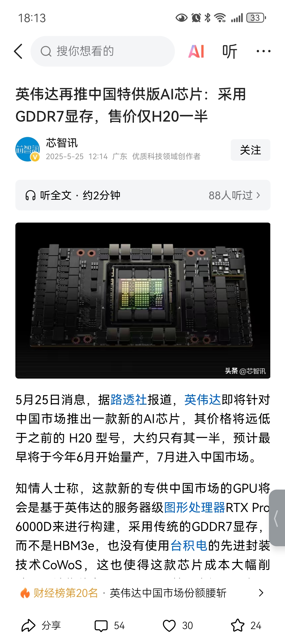View the GPU chip image
This screenshot has width=285, height=644.
pyautogui.click(x=143, y=300)
